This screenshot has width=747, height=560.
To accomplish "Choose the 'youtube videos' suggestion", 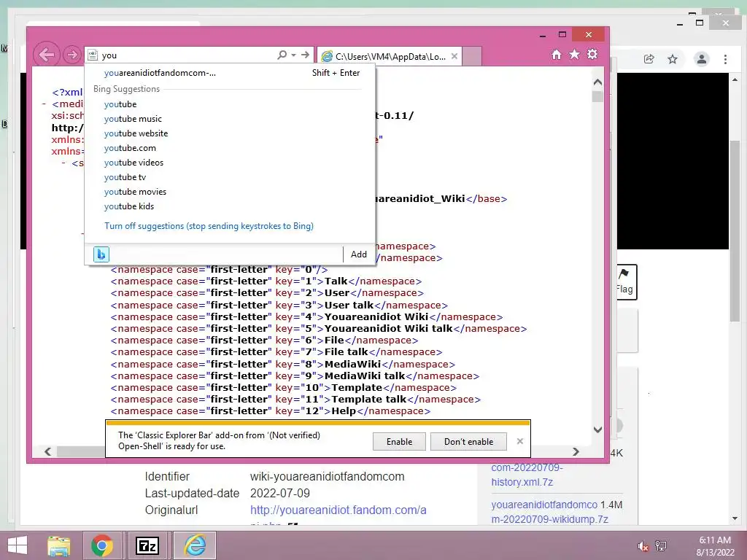I will point(230,163).
